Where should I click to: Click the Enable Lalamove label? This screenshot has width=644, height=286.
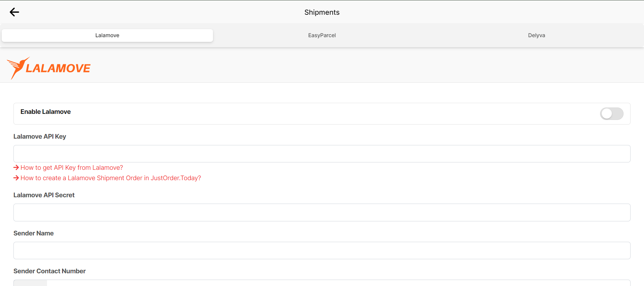(x=46, y=112)
